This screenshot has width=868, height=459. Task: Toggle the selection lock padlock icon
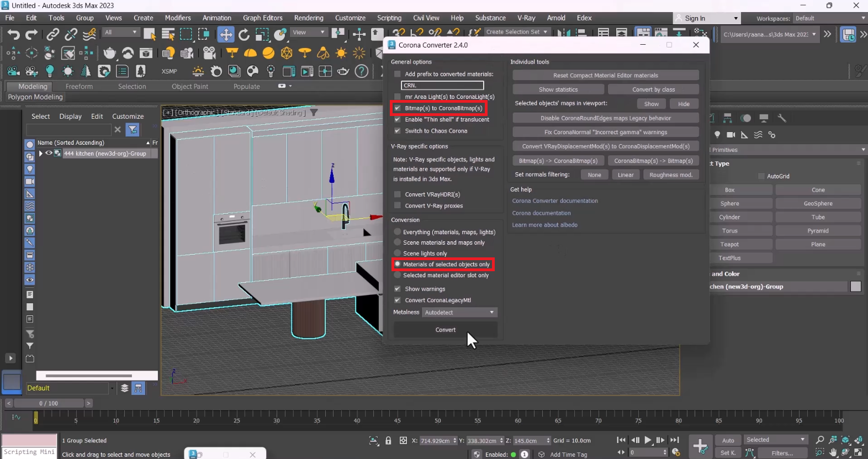388,440
